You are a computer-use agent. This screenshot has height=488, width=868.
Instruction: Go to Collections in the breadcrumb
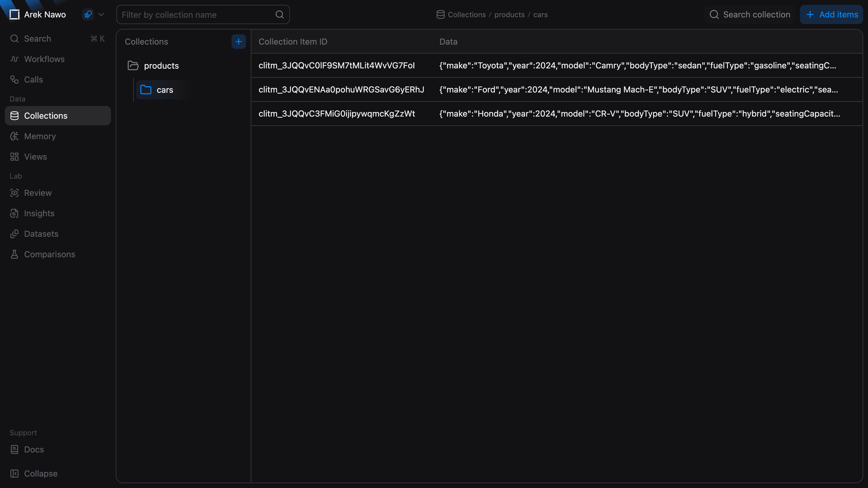click(467, 14)
